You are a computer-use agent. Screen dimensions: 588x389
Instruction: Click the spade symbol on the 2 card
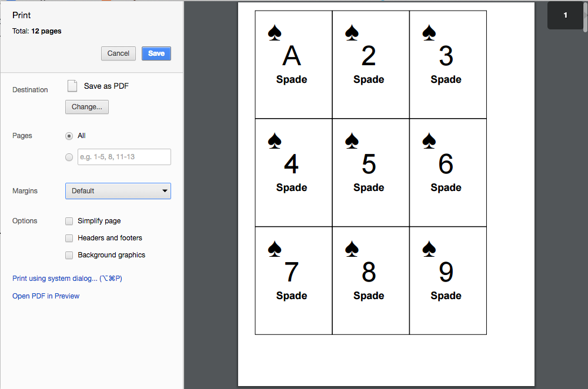(352, 32)
